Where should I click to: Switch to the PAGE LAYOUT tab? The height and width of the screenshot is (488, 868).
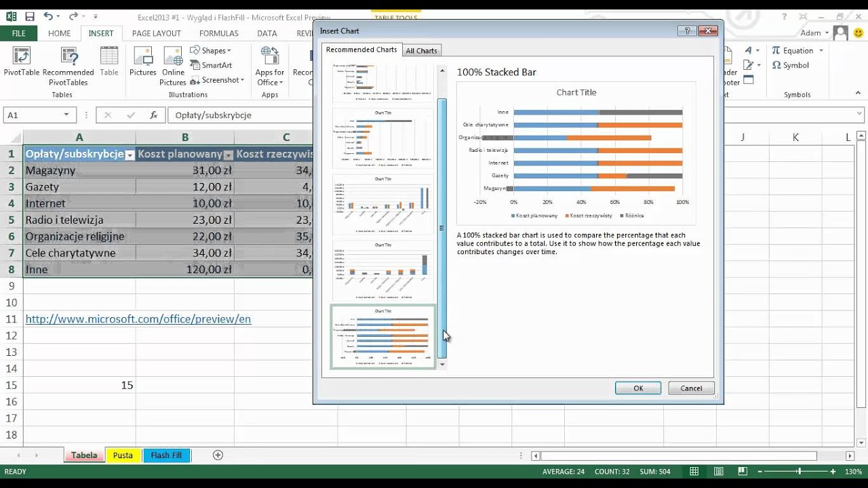pyautogui.click(x=157, y=33)
